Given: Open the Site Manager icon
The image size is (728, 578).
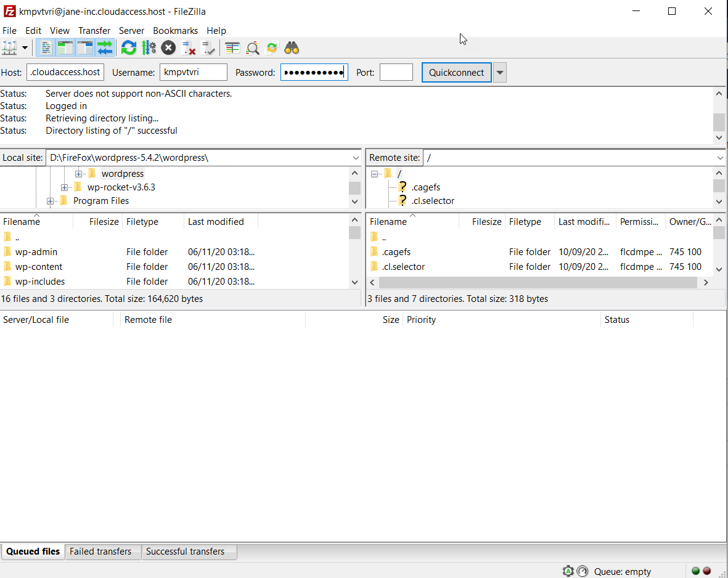Looking at the screenshot, I should (x=9, y=48).
